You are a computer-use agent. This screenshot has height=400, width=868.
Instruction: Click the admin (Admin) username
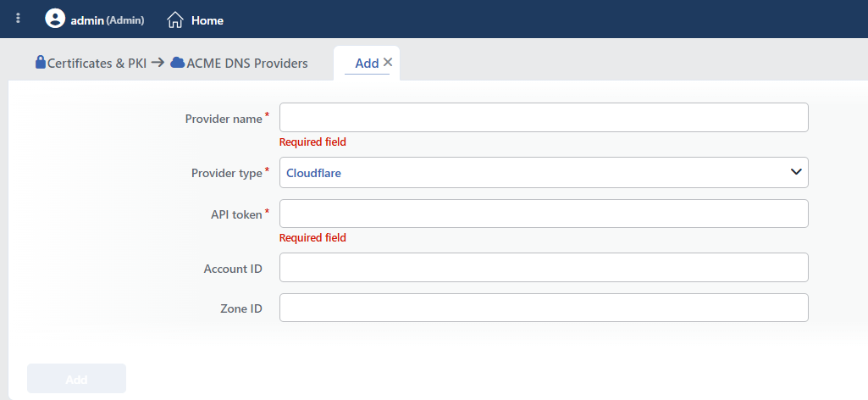[108, 20]
